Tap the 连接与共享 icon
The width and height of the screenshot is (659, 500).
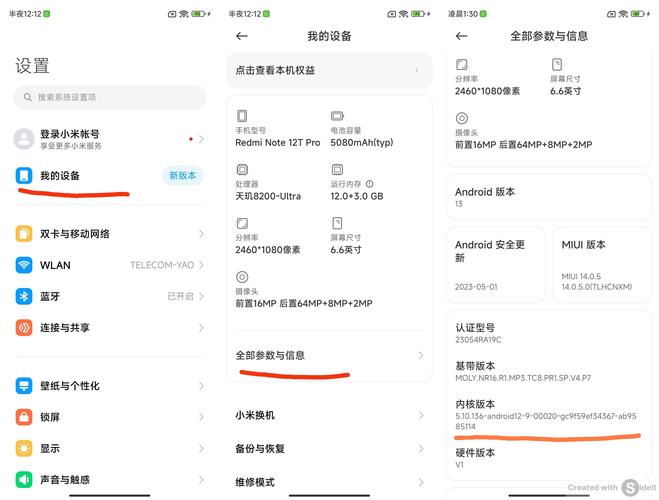(x=24, y=328)
